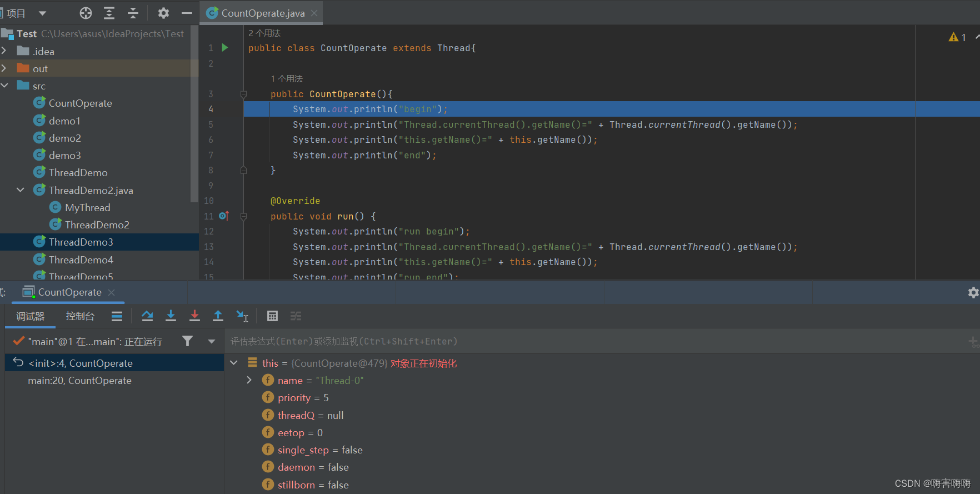Click the Trace Current Stream Chain icon

click(296, 316)
